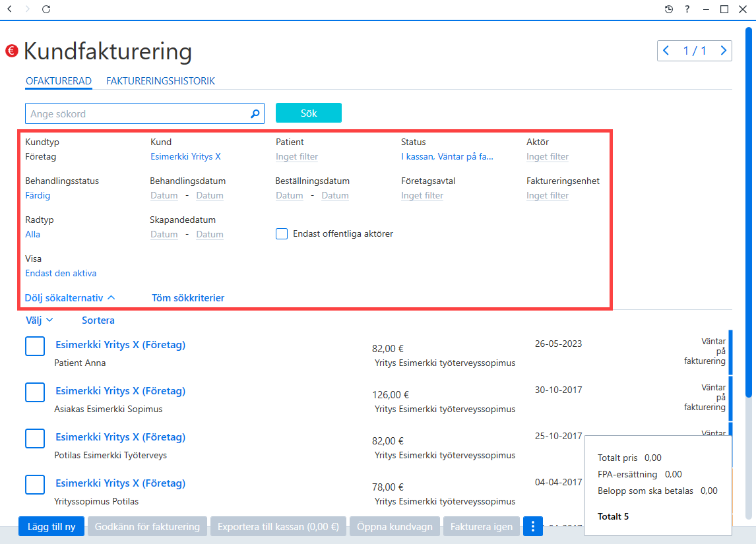Click Töm sökkriterier link
The height and width of the screenshot is (544, 756).
point(188,298)
